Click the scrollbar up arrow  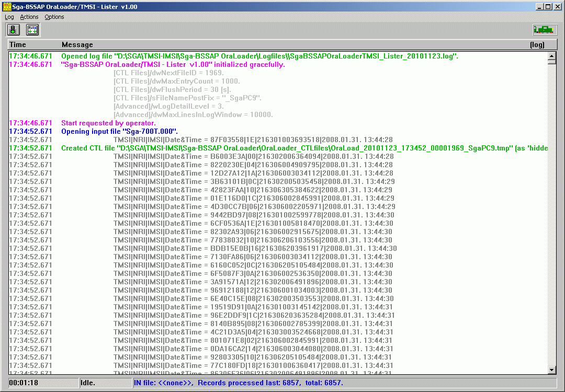click(551, 55)
